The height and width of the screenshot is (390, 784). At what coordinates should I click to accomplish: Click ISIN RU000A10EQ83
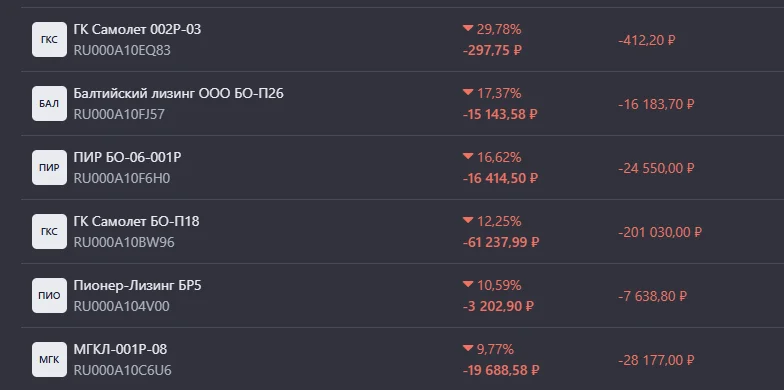[x=122, y=50]
